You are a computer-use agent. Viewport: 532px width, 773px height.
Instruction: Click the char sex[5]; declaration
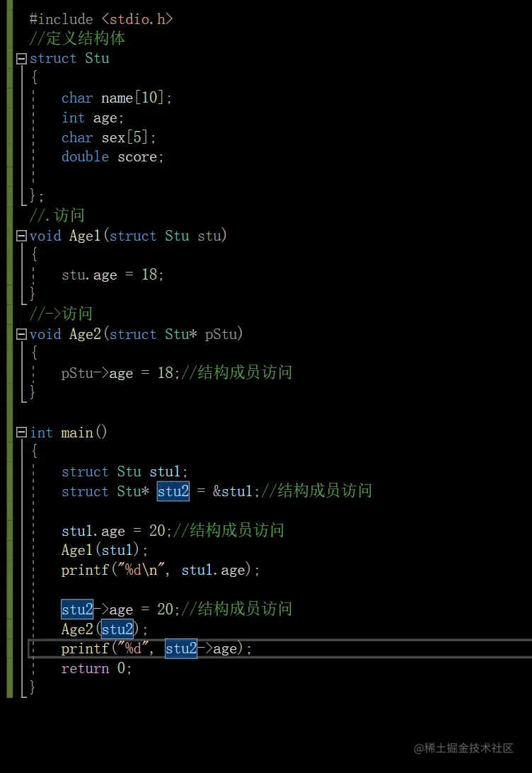[108, 137]
